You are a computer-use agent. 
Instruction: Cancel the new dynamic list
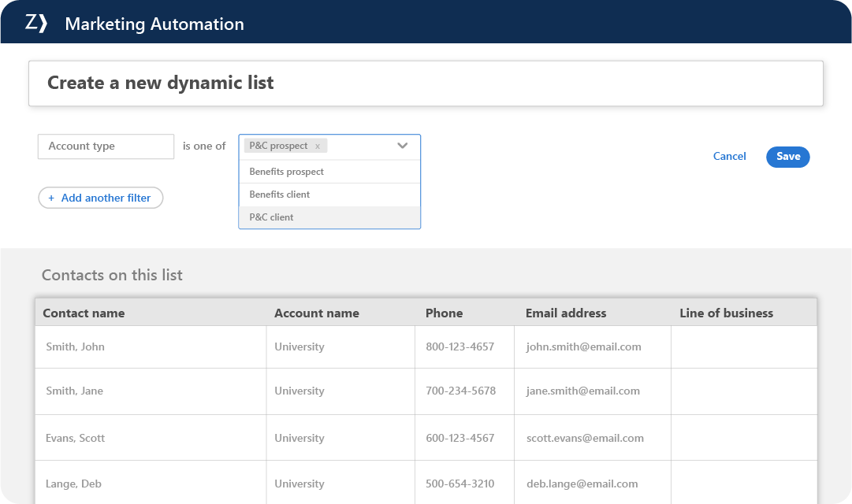[x=729, y=157]
